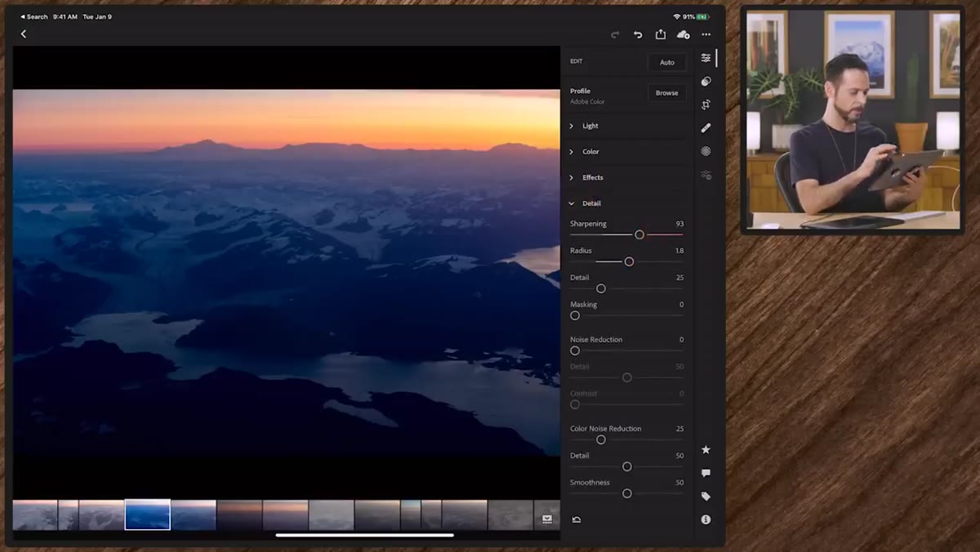Viewport: 980px width, 552px height.
Task: Click the Detail slider handle valued 25
Action: coord(601,289)
